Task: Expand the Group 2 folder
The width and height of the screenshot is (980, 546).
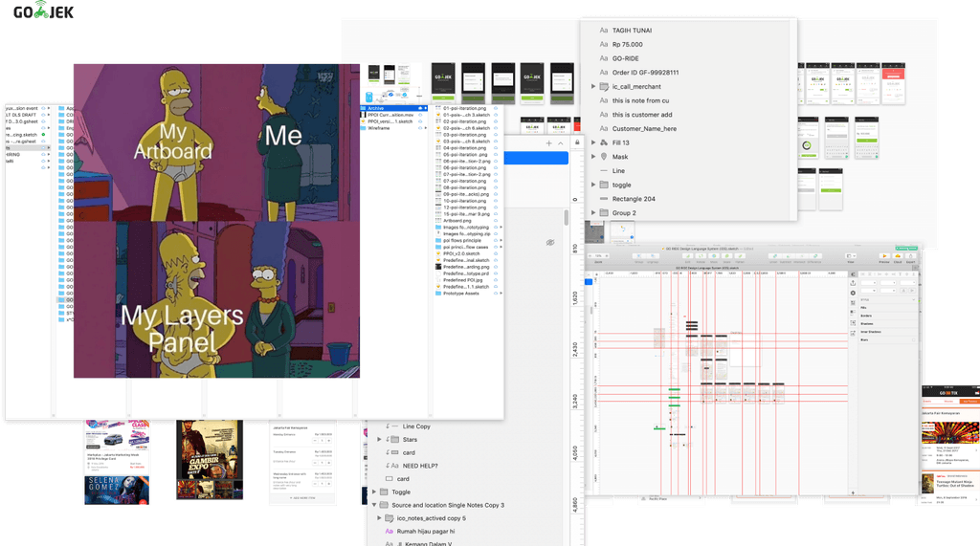Action: pos(593,213)
